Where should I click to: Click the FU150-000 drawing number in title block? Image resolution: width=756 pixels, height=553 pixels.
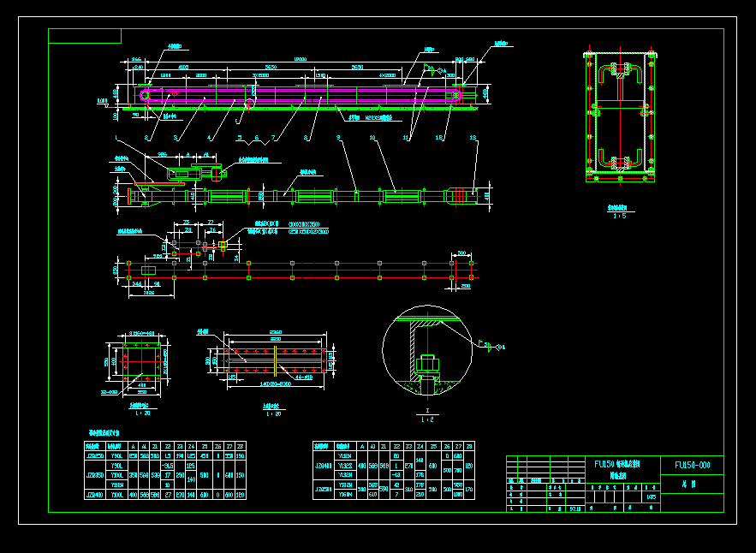(x=692, y=465)
